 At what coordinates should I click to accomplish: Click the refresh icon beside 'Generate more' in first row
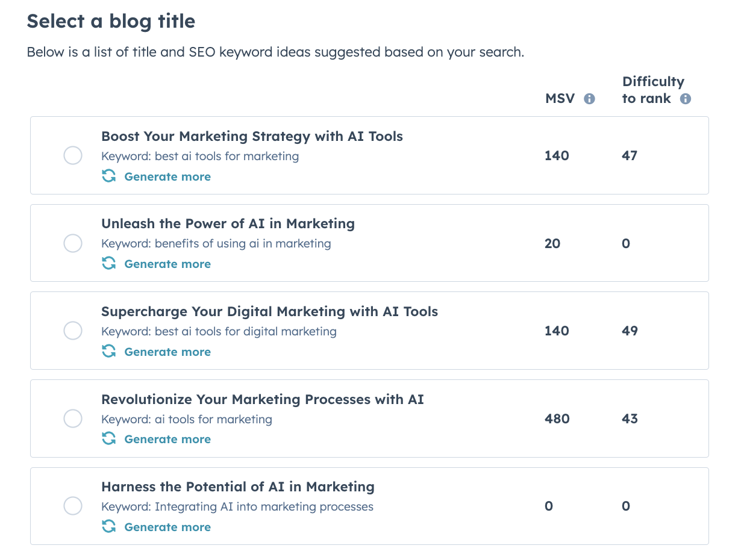(x=109, y=176)
